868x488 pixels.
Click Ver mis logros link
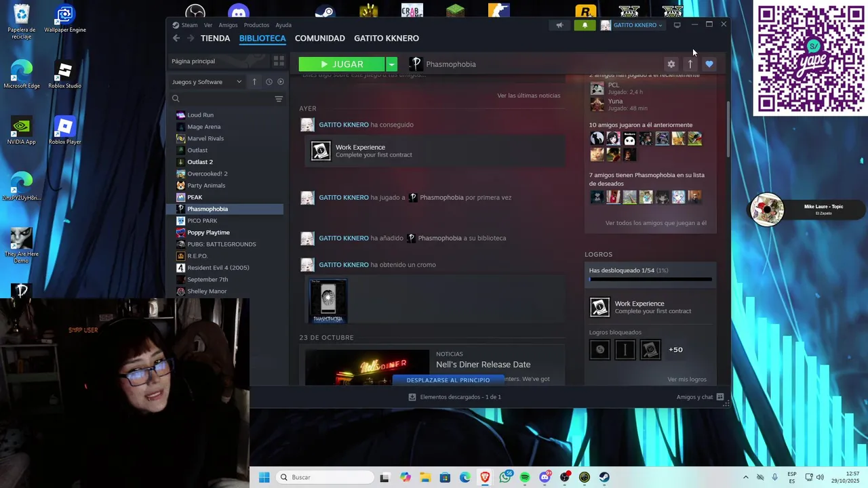click(x=687, y=379)
